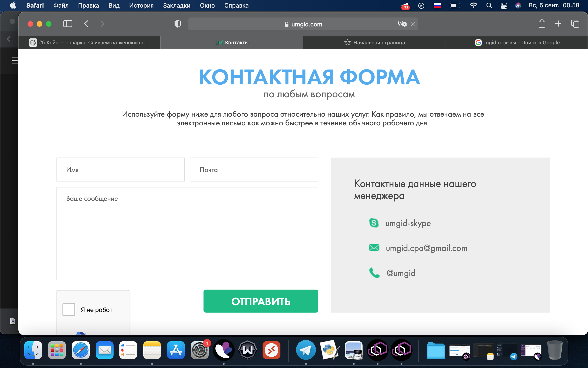
Task: Go back with Safari back arrow
Action: click(x=86, y=24)
